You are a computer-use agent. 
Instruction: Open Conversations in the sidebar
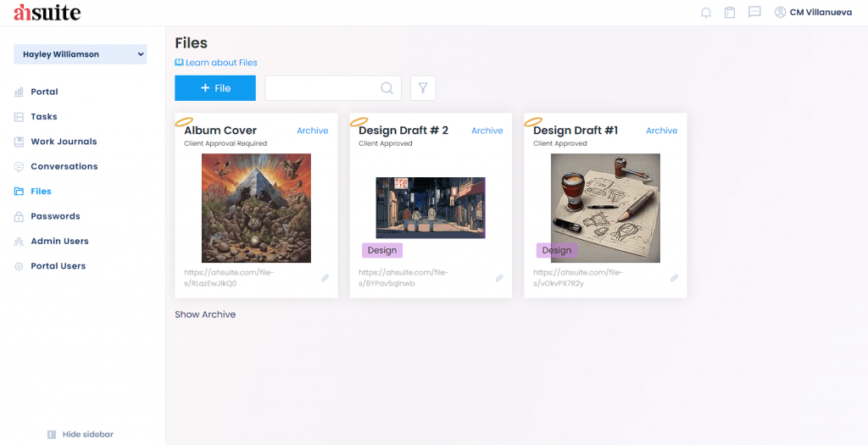tap(64, 167)
